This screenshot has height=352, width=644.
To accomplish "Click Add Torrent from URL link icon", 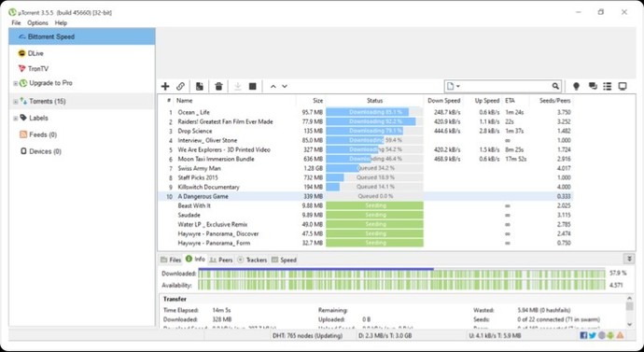I will tap(180, 86).
